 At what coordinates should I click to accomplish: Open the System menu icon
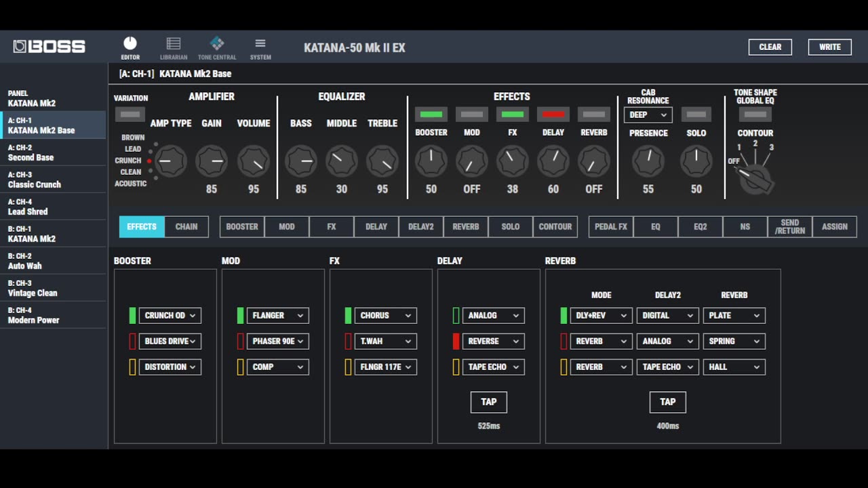260,44
